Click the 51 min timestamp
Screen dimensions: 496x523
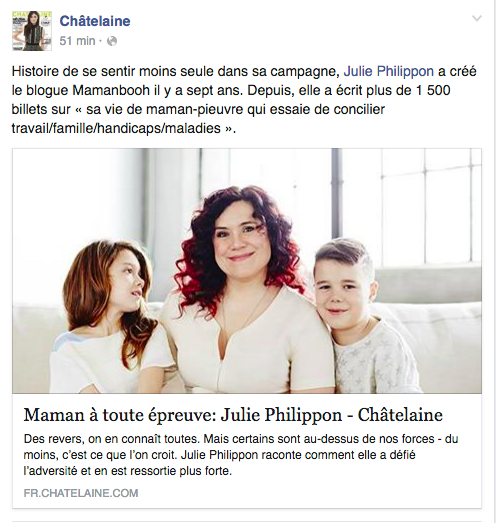click(77, 41)
